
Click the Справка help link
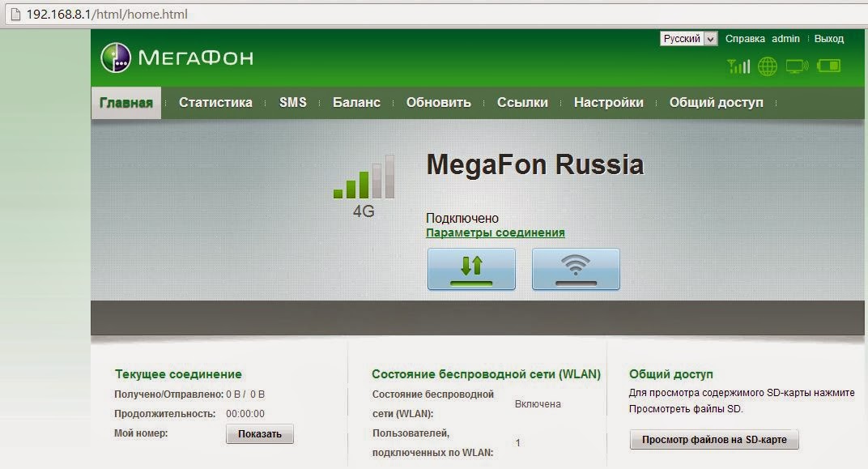click(x=745, y=39)
